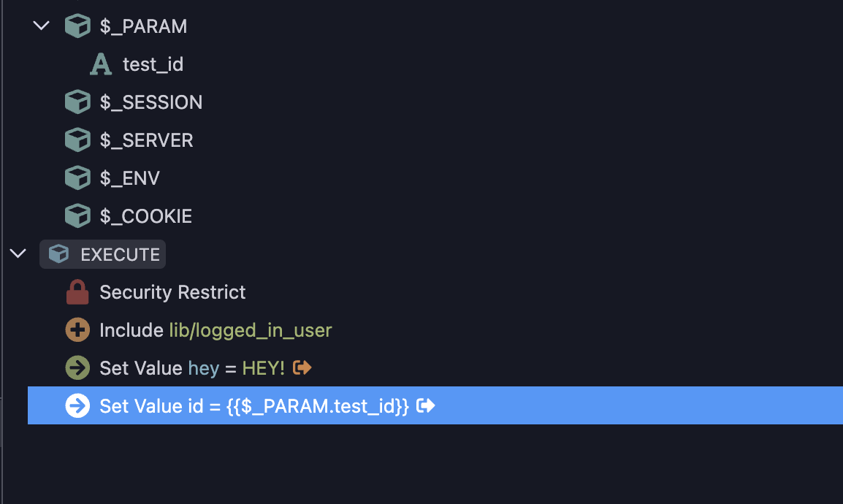
Task: Click the green arrow icon for hey
Action: [x=77, y=368]
